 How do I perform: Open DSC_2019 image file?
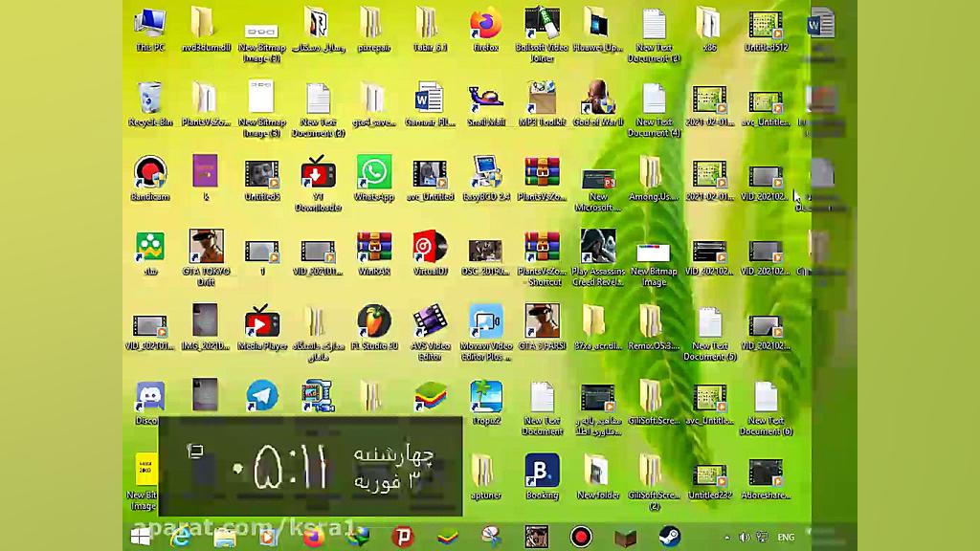pos(485,258)
